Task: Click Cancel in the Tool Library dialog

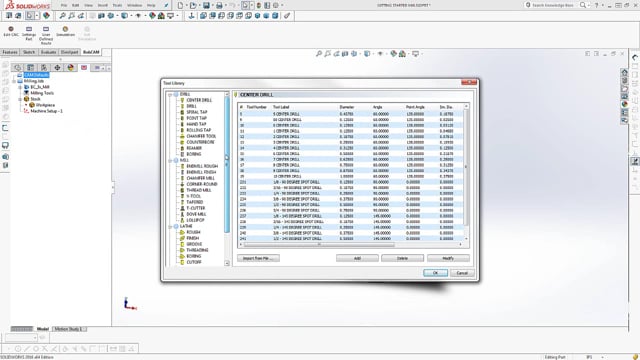Action: (462, 273)
